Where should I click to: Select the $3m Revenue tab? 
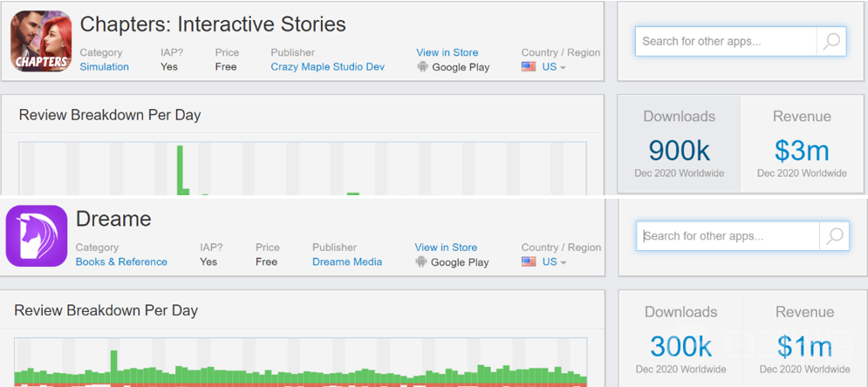pyautogui.click(x=802, y=144)
